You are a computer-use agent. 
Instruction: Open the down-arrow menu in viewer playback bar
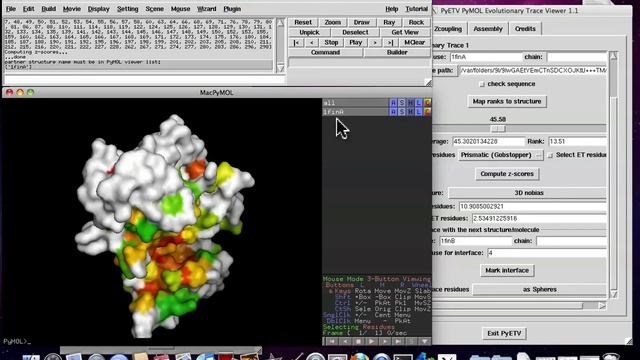[x=424, y=341]
